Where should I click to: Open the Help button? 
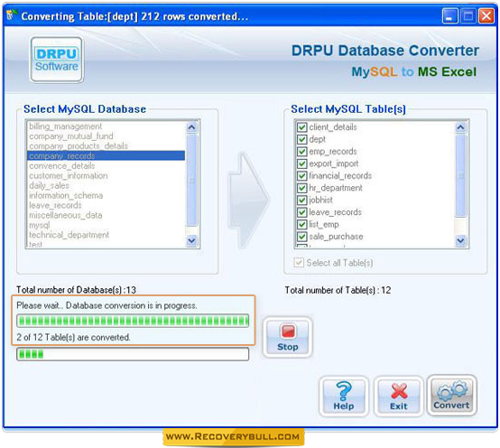(x=344, y=397)
